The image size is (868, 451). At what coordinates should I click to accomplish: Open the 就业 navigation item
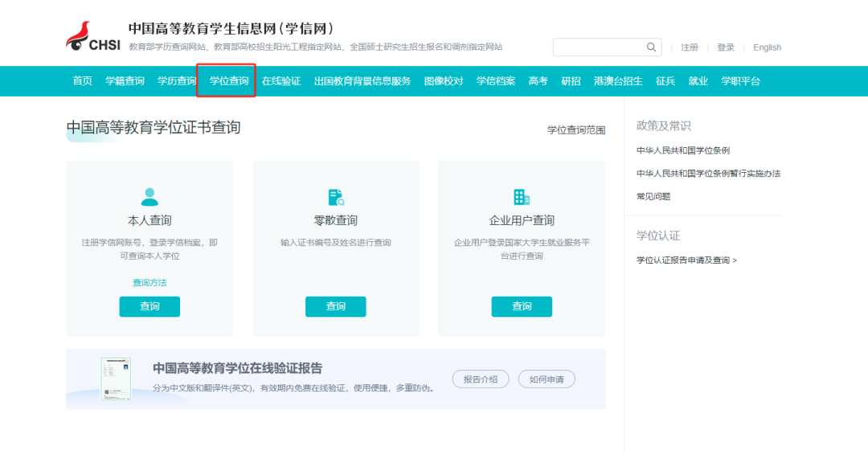click(x=698, y=81)
